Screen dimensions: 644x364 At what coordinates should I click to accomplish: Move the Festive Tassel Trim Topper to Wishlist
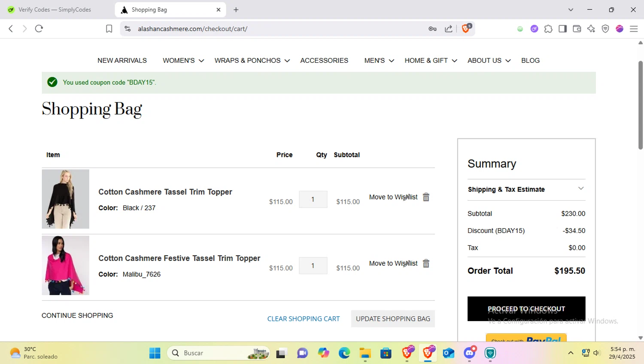point(393,263)
